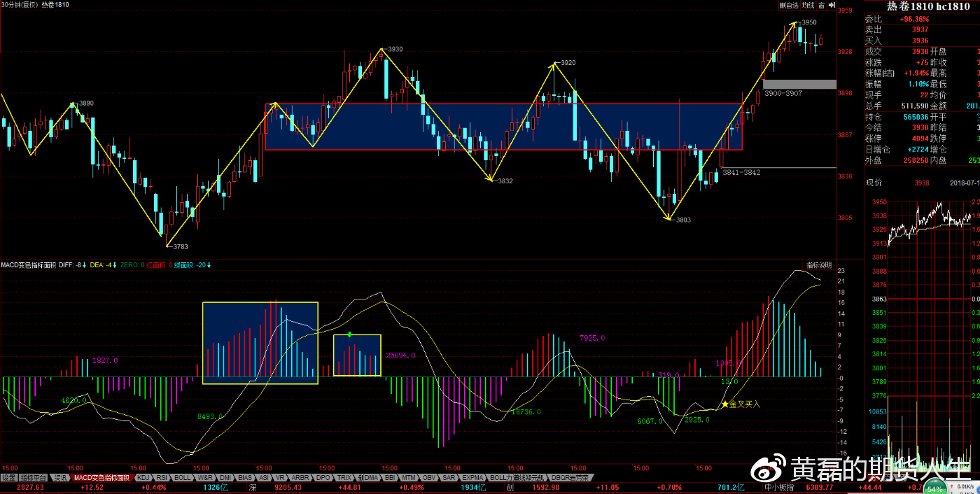This screenshot has height=494, width=980.
Task: Click the 窗 window icon above chart
Action: 820,5
